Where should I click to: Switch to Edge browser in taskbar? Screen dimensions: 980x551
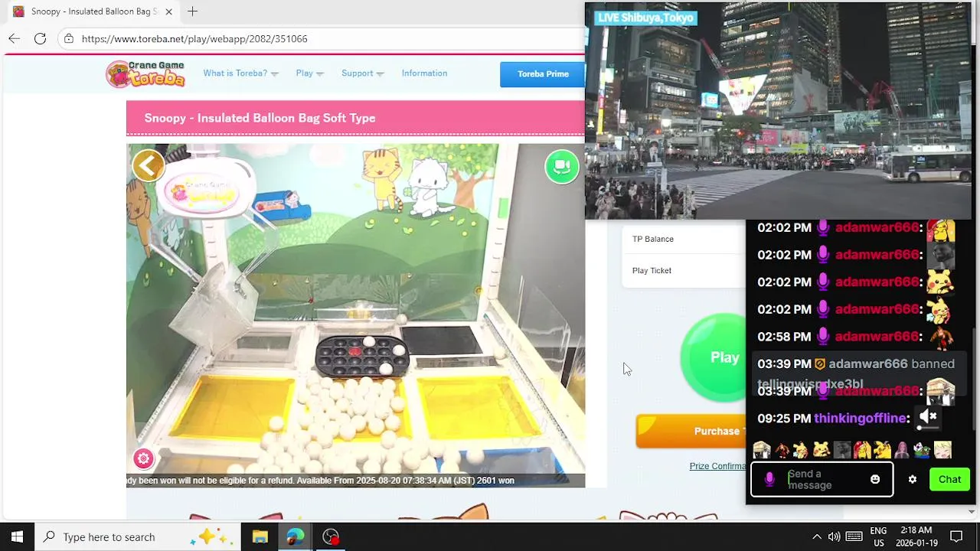(296, 536)
